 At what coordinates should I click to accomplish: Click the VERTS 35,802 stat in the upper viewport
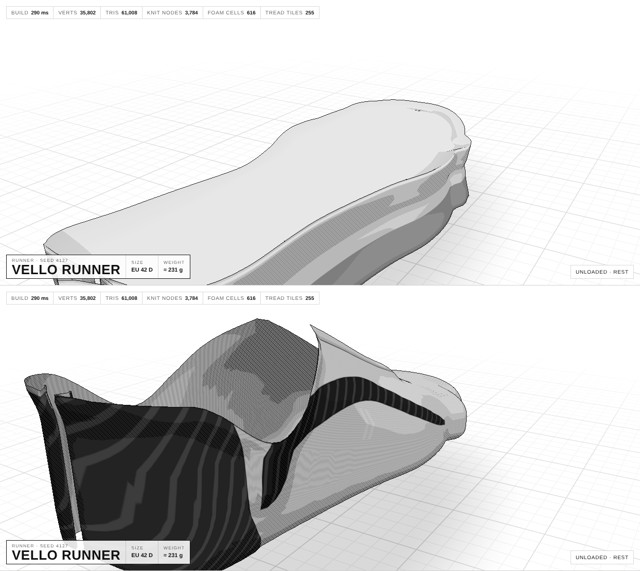77,13
